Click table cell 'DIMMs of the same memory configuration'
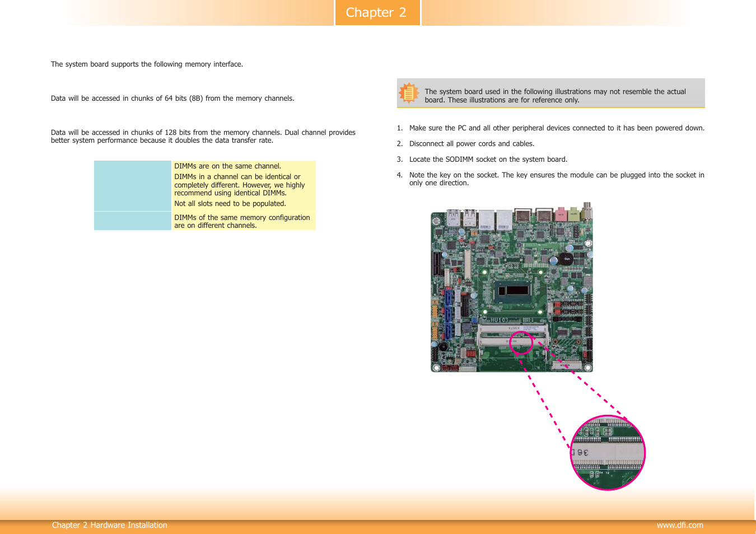Screen dimensions: 756x534 (243, 221)
